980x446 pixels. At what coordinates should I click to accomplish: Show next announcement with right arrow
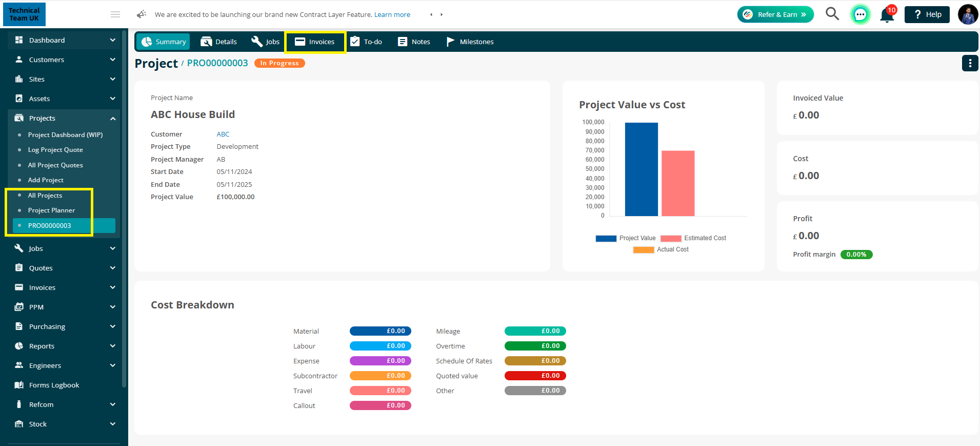[x=442, y=14]
